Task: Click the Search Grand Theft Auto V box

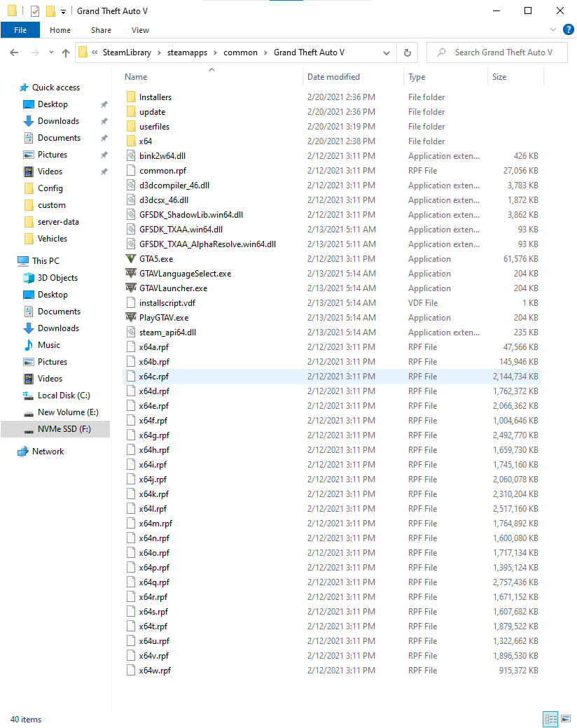Action: click(497, 52)
